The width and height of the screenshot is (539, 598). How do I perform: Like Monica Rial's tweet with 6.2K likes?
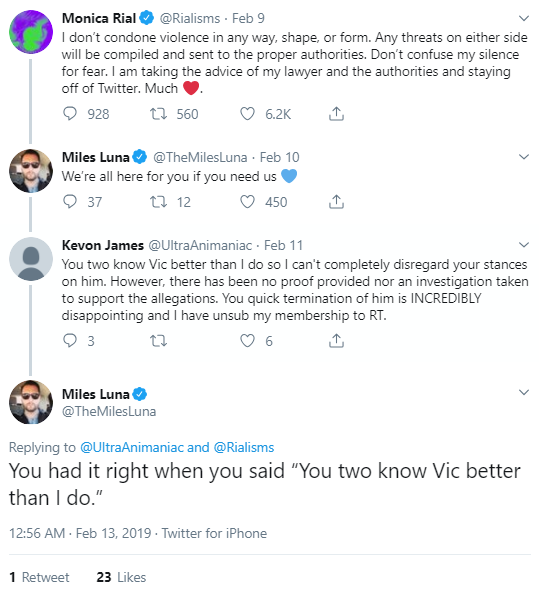point(247,114)
